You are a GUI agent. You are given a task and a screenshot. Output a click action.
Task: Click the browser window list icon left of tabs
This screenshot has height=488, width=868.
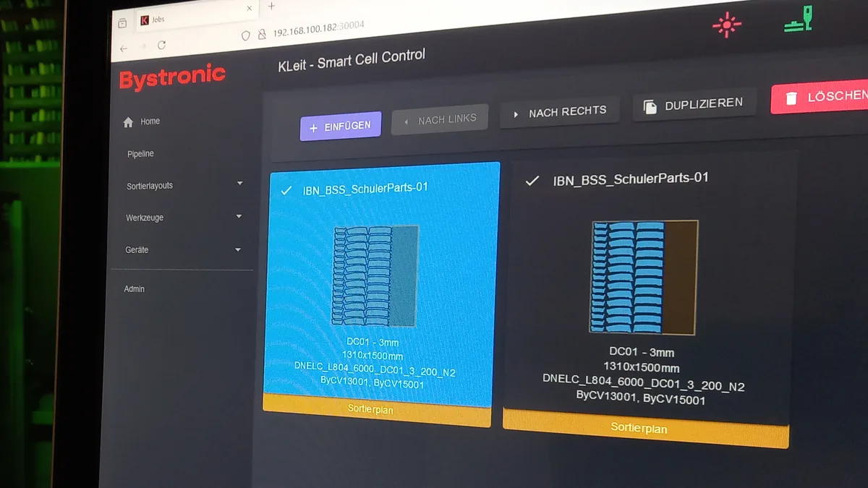click(122, 24)
